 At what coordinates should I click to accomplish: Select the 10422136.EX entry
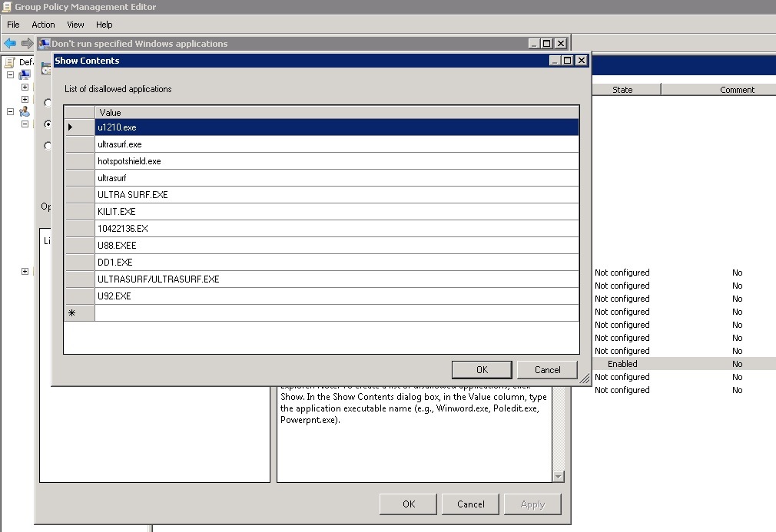(337, 229)
